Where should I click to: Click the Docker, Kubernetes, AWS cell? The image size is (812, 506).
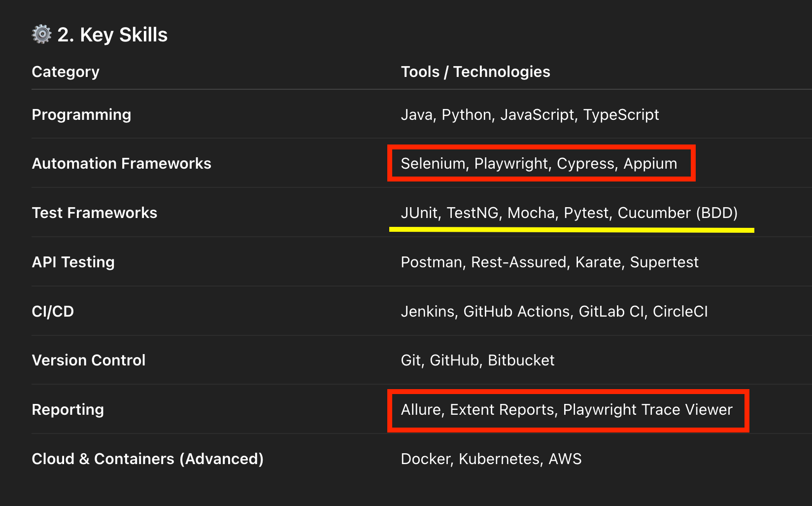(491, 459)
